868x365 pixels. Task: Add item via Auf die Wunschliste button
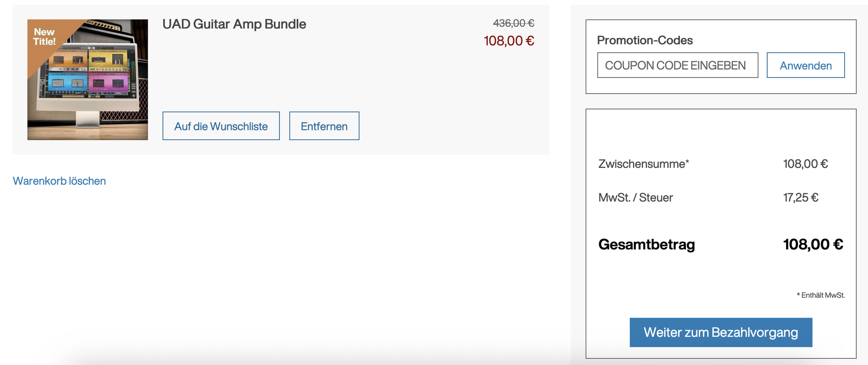(221, 126)
